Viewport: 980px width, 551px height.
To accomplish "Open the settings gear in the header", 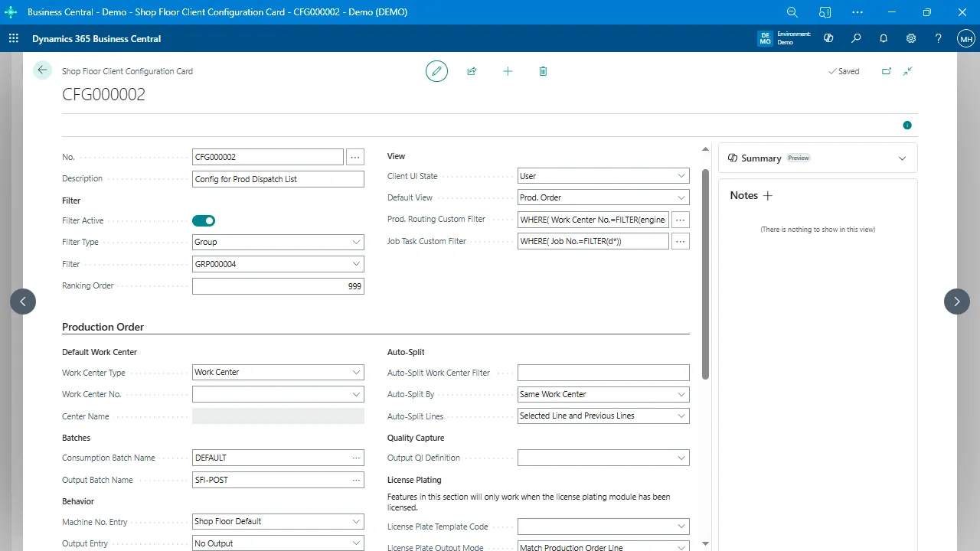I will click(911, 39).
